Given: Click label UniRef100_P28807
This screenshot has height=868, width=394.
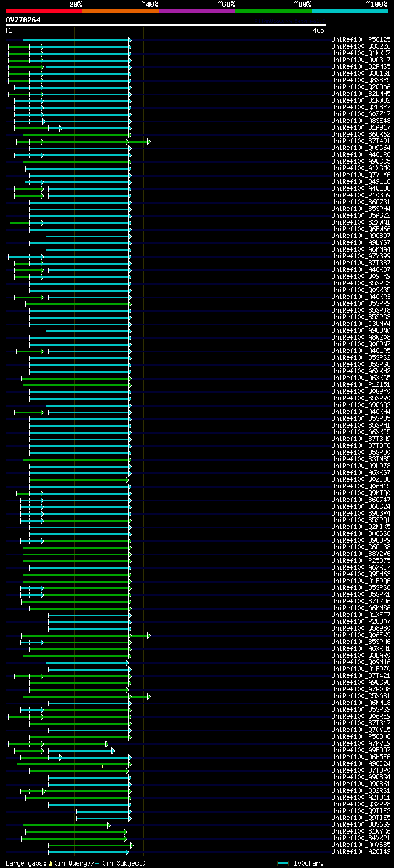Looking at the screenshot, I should 361,622.
